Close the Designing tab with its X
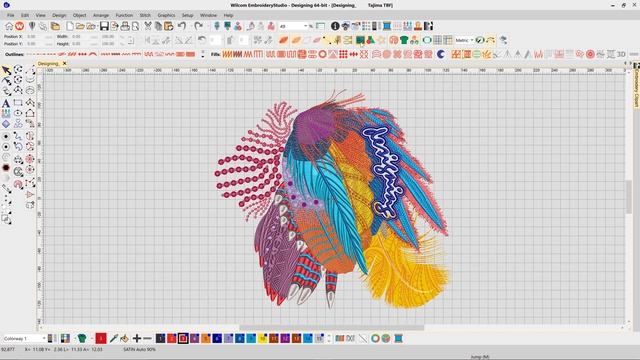This screenshot has height=360, width=640. click(x=64, y=64)
